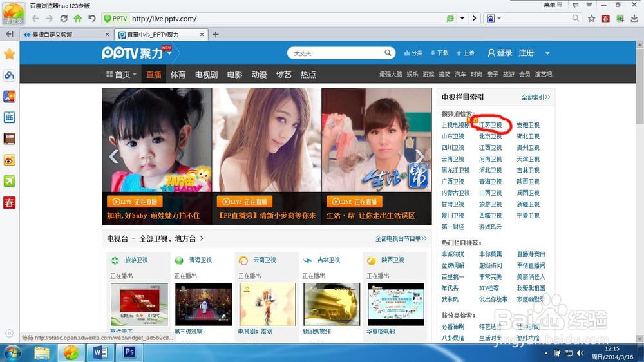This screenshot has width=644, height=362.
Task: Show next banner slide arrow
Action: click(420, 156)
